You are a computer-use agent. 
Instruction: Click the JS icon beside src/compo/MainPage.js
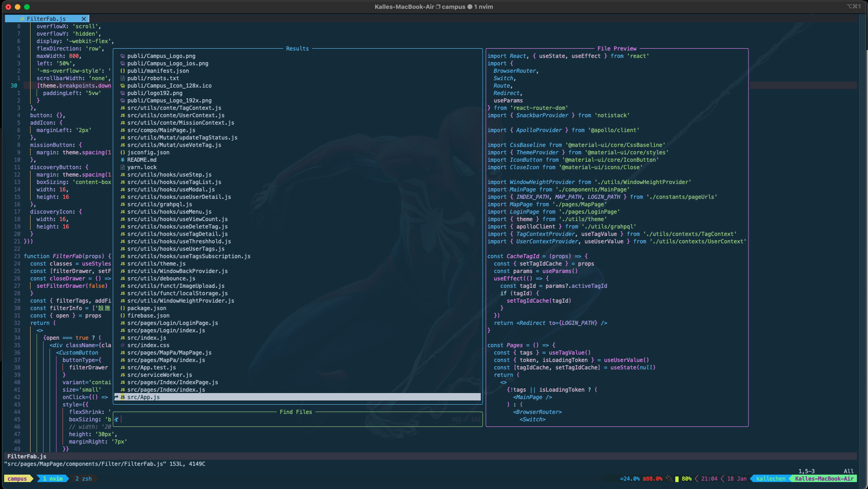(123, 130)
